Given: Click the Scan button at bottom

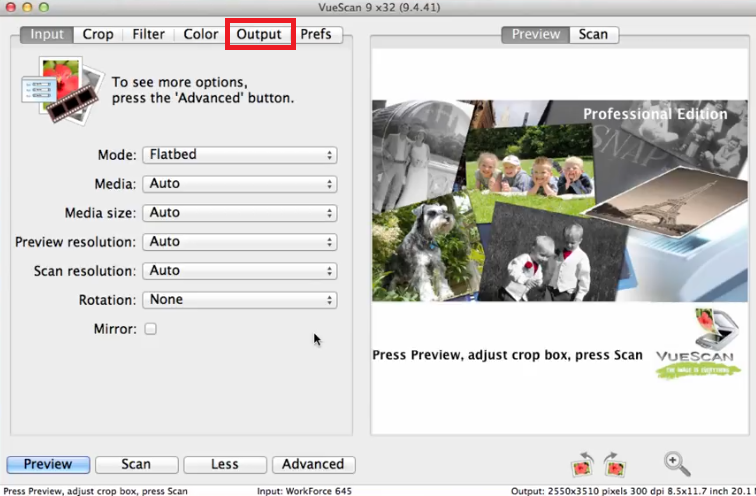Looking at the screenshot, I should pyautogui.click(x=136, y=464).
